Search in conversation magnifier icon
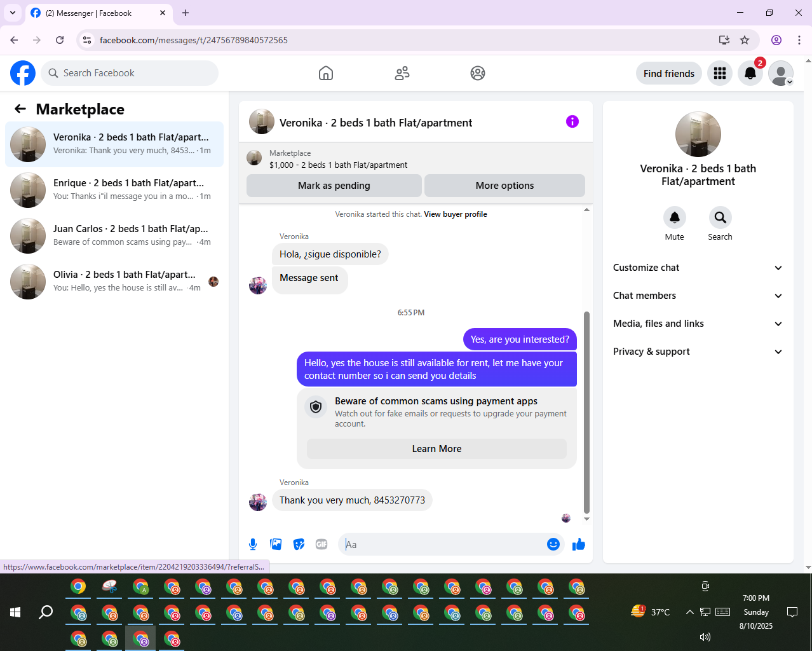812x651 pixels. (x=720, y=217)
